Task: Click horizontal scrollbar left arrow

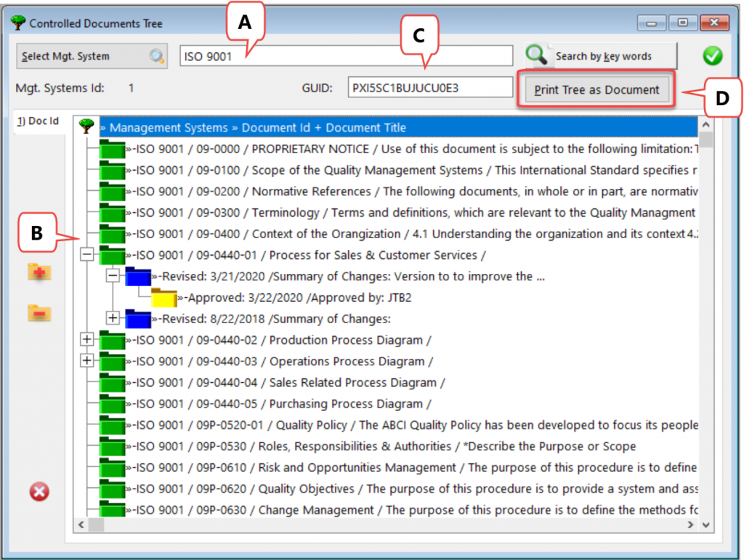Action: [x=81, y=524]
